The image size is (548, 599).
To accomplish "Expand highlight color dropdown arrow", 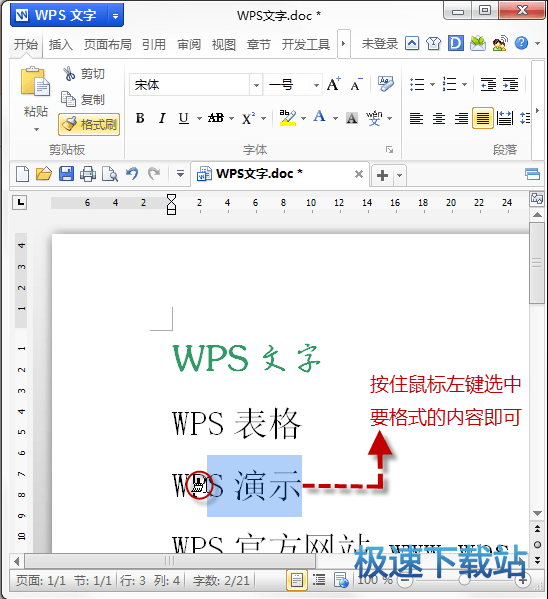I will point(303,118).
